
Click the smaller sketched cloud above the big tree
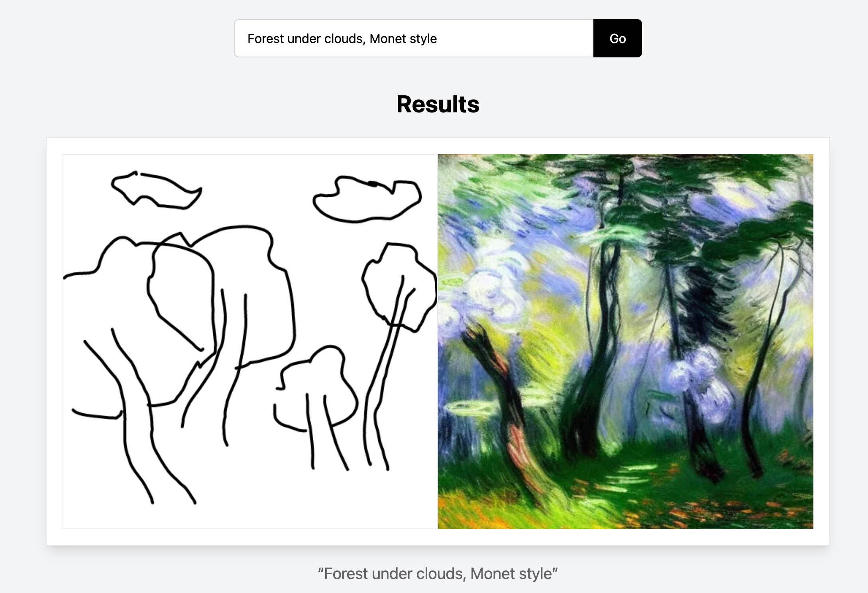(156, 190)
